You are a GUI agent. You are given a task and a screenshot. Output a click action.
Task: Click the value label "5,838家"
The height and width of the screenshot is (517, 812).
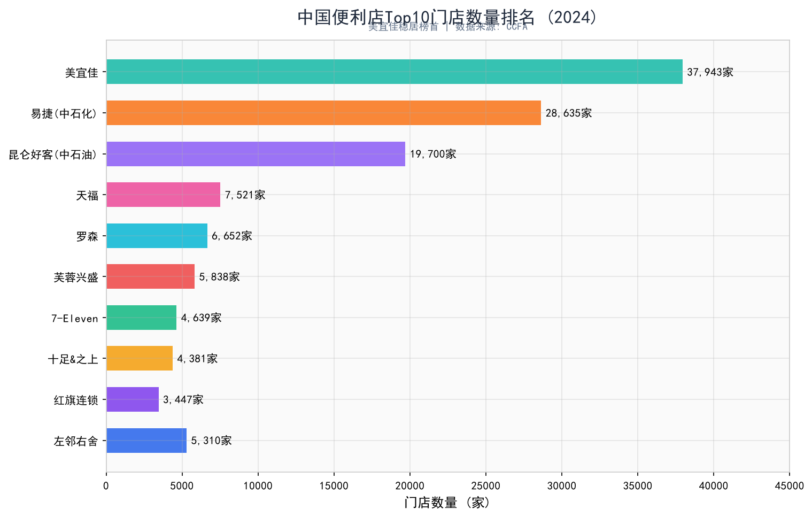click(219, 277)
